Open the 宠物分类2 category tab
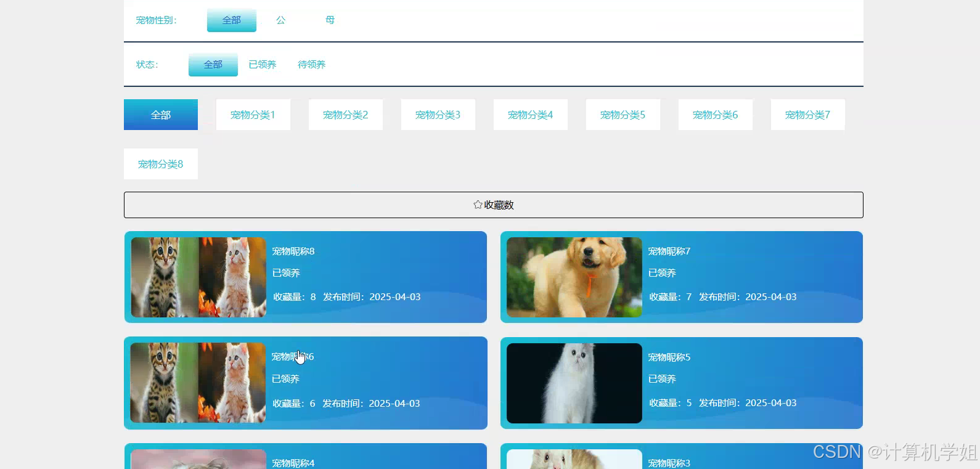The height and width of the screenshot is (469, 980). click(x=346, y=115)
